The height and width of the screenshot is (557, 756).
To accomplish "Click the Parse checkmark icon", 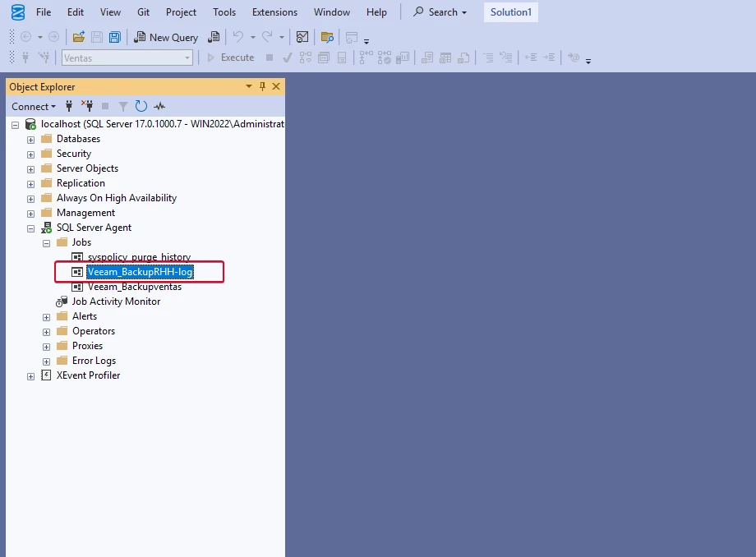I will (x=288, y=58).
